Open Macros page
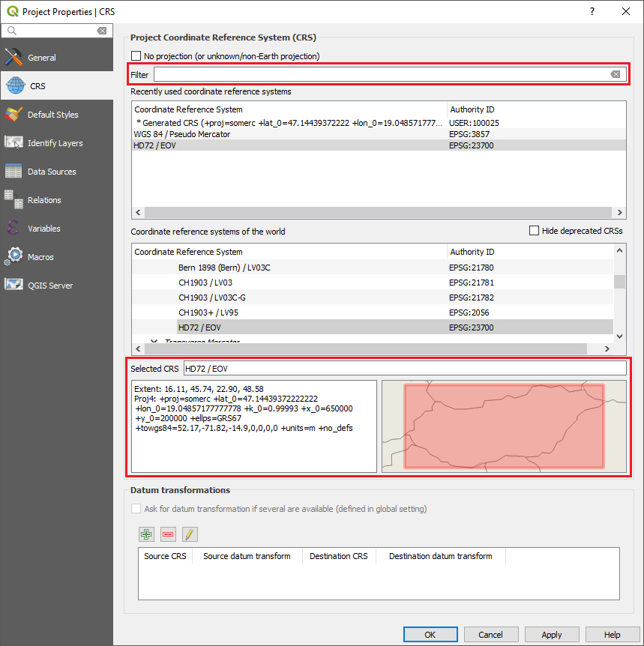 pos(57,256)
